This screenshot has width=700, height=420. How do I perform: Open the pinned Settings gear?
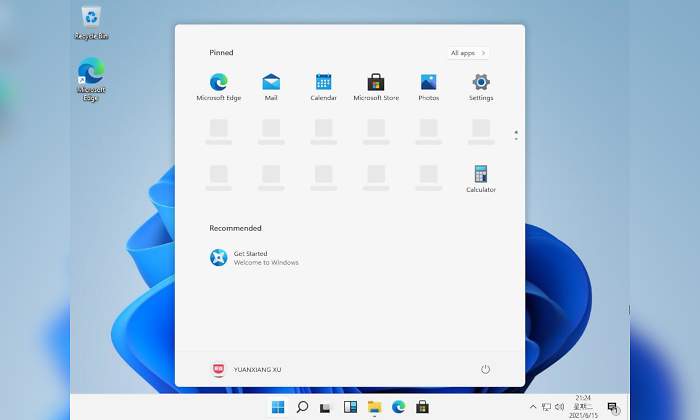coord(481,87)
